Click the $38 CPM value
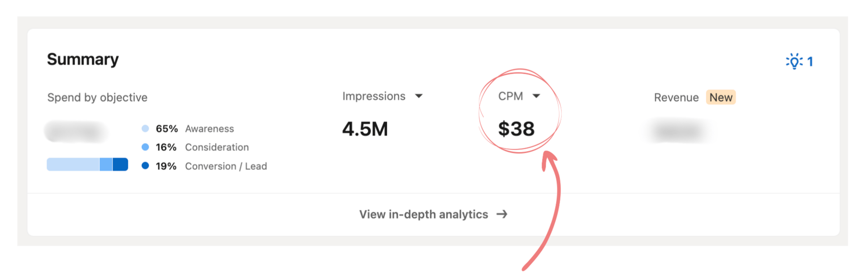The width and height of the screenshot is (868, 279). pyautogui.click(x=516, y=129)
